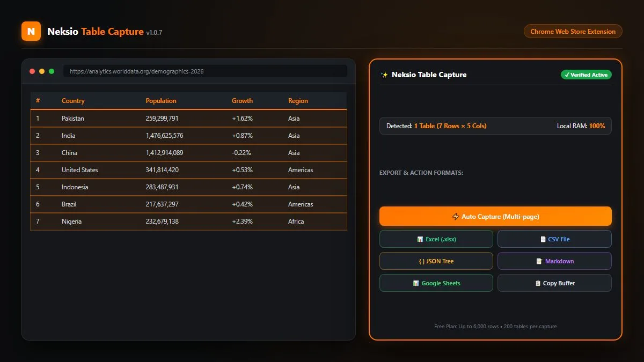Click the Verified Active badge
This screenshot has height=362, width=644.
[x=586, y=75]
